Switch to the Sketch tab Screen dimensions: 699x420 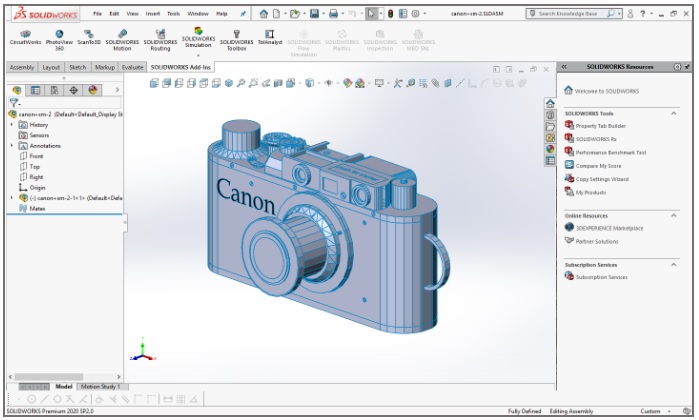78,67
